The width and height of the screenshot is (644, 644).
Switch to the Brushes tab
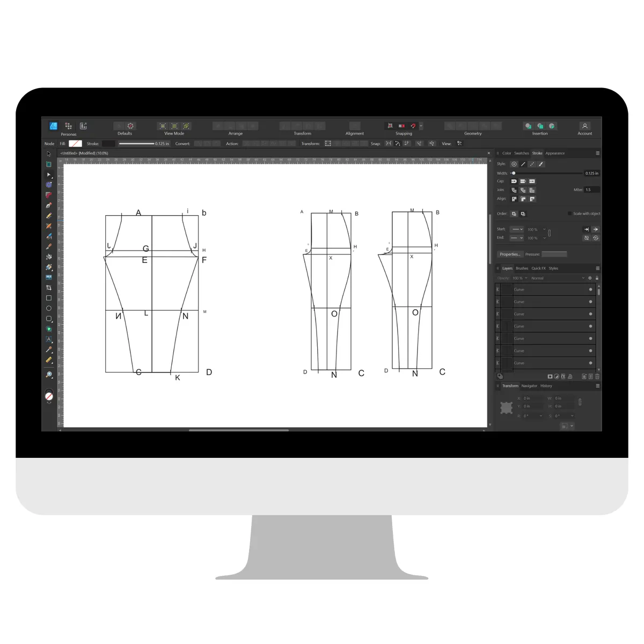522,268
